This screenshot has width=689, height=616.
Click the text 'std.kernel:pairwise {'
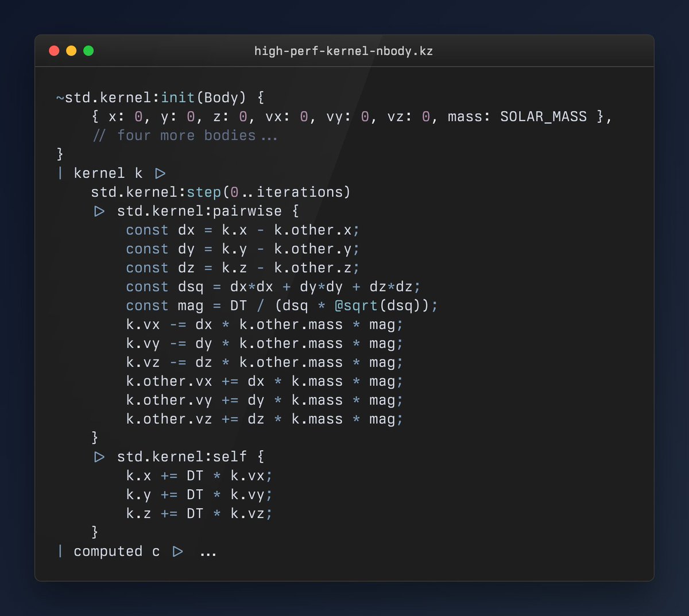click(x=208, y=211)
